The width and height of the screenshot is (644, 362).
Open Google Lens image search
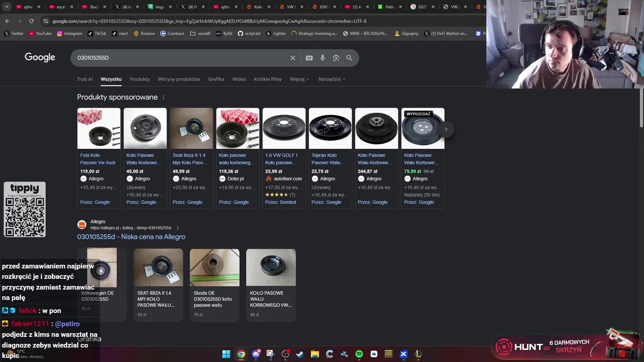336,58
